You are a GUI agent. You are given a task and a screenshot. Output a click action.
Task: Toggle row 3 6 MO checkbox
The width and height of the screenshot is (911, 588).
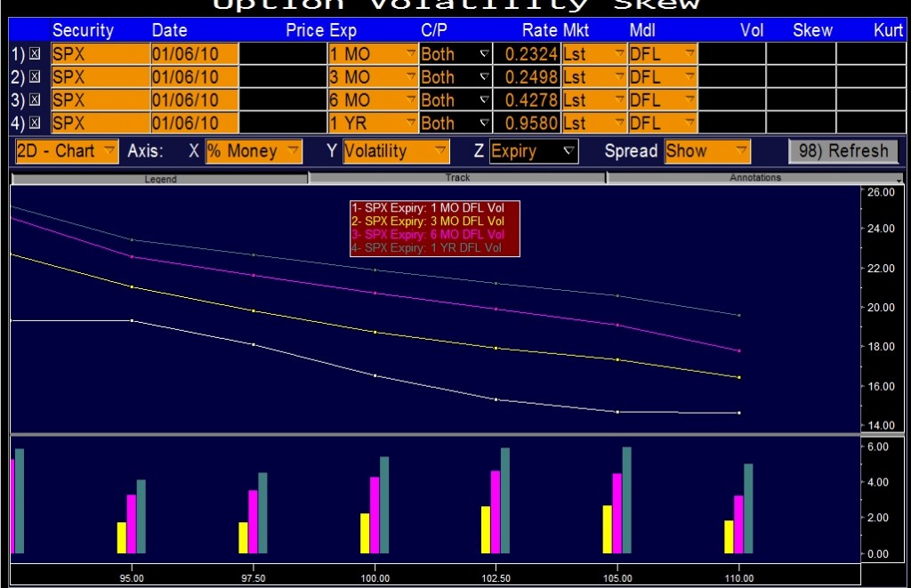[32, 101]
